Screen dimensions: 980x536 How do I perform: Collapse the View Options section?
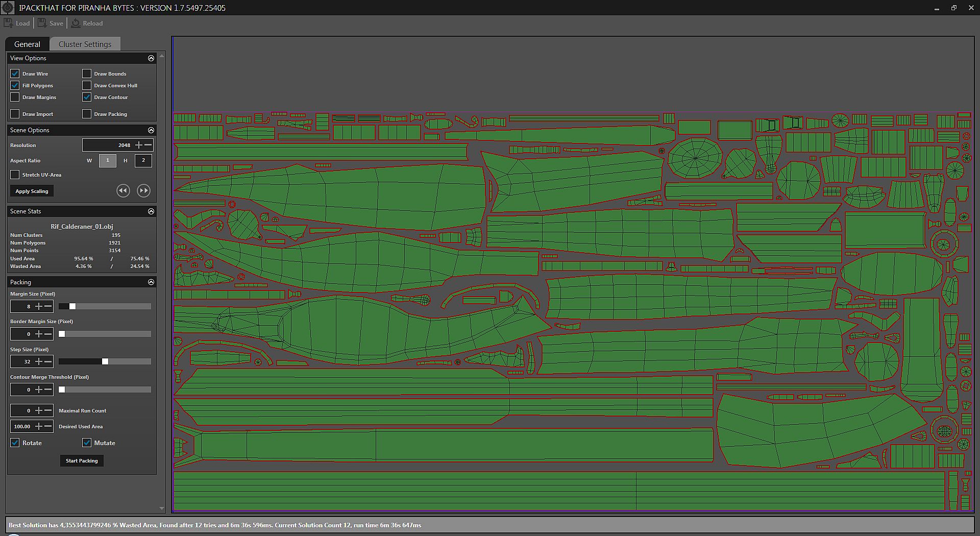click(151, 58)
